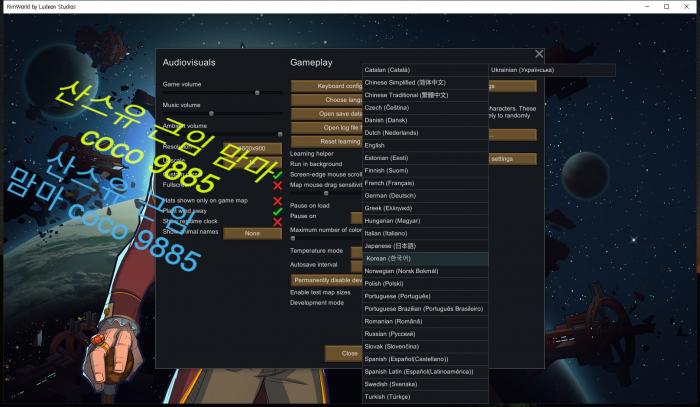Click the Keyboard config button
Image resolution: width=700 pixels, height=407 pixels.
[327, 86]
